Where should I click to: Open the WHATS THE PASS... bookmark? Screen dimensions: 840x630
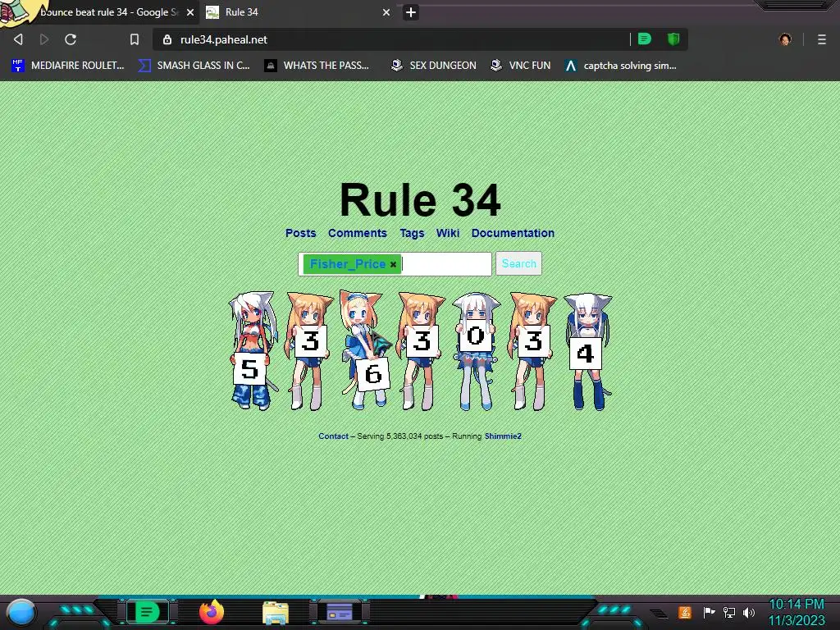point(317,66)
